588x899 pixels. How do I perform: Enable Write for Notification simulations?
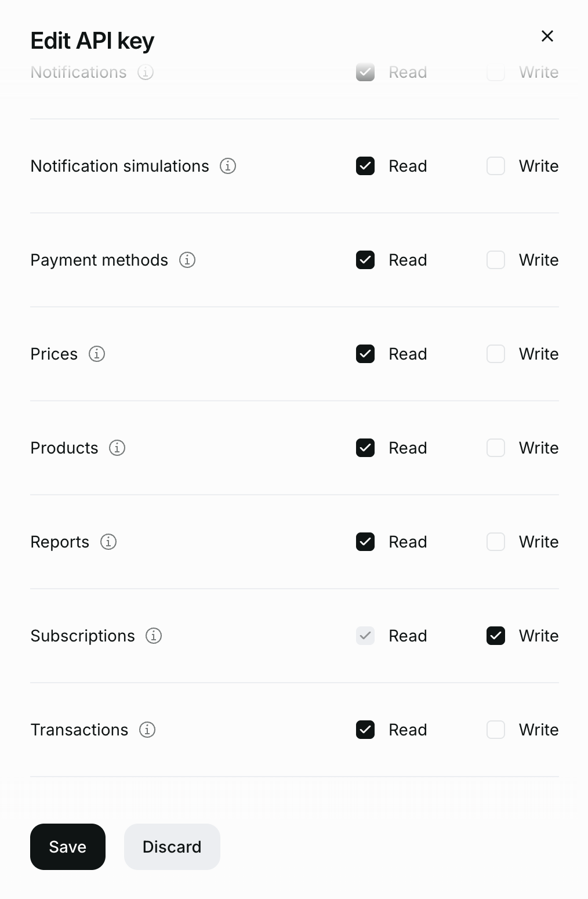click(x=496, y=166)
